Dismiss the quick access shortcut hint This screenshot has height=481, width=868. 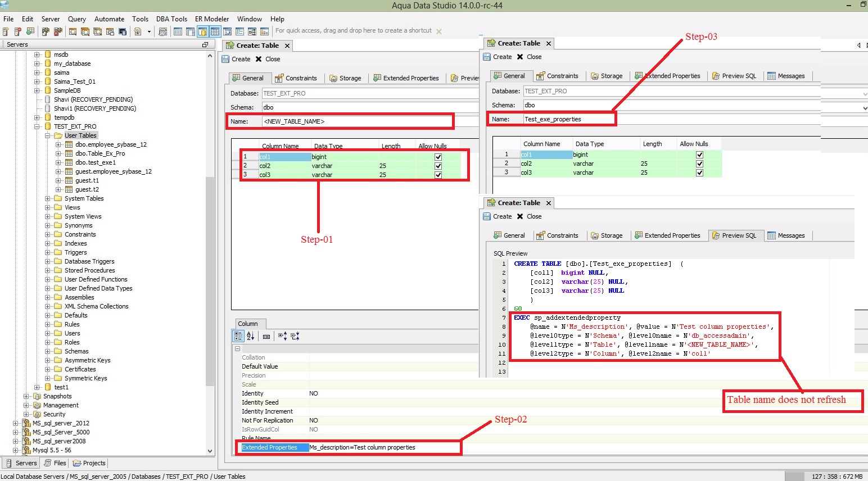[439, 31]
